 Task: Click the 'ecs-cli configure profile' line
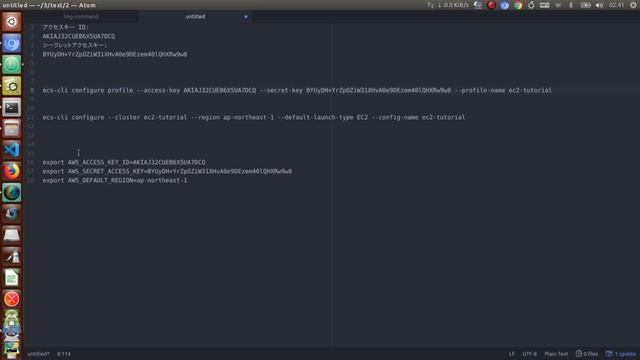297,90
